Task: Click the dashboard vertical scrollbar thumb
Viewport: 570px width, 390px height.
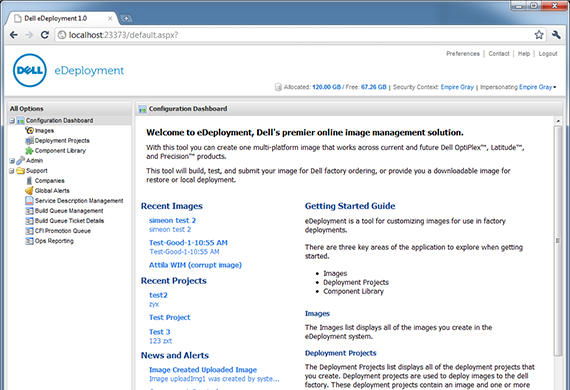Action: [x=558, y=241]
